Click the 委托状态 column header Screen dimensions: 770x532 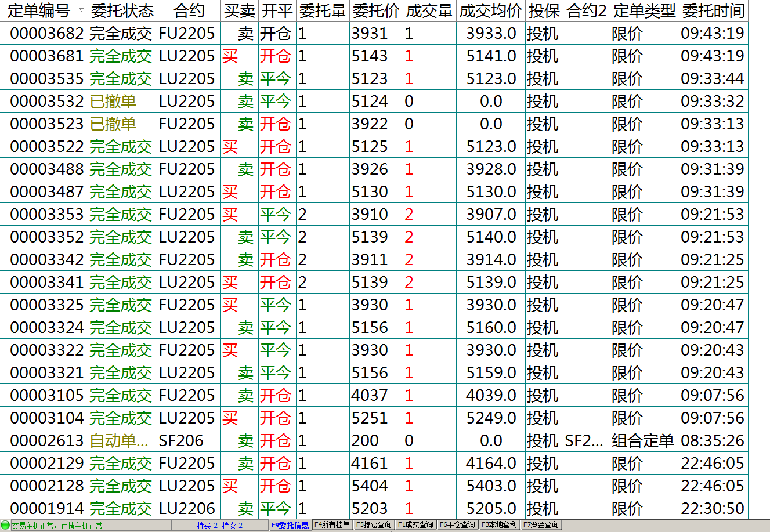pos(122,11)
